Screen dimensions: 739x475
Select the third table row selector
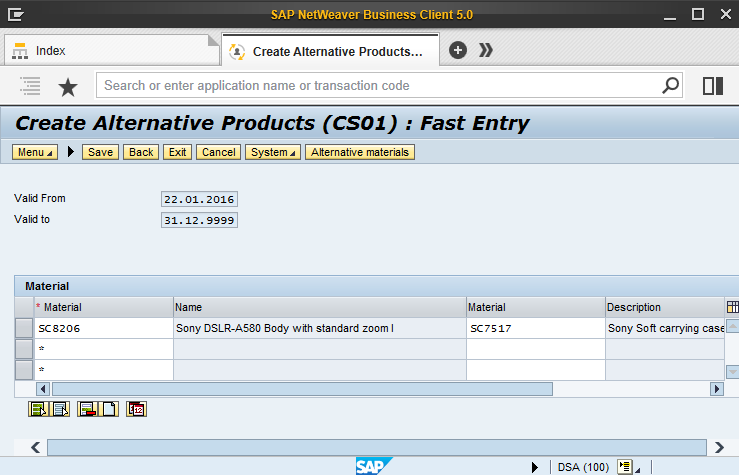click(x=24, y=370)
